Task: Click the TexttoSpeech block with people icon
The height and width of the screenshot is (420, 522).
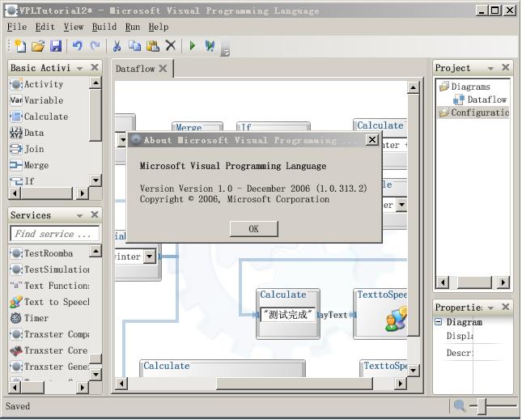Action: [x=380, y=314]
